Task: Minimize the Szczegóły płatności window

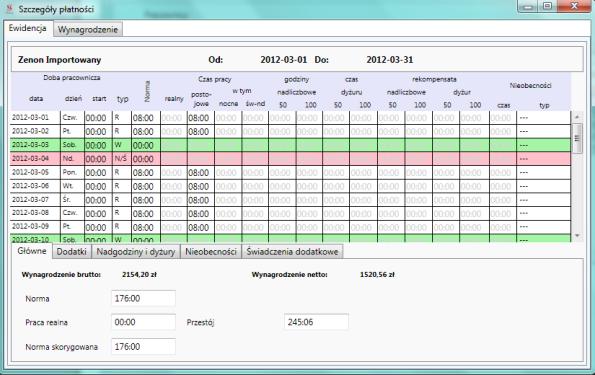Action: tap(528, 6)
